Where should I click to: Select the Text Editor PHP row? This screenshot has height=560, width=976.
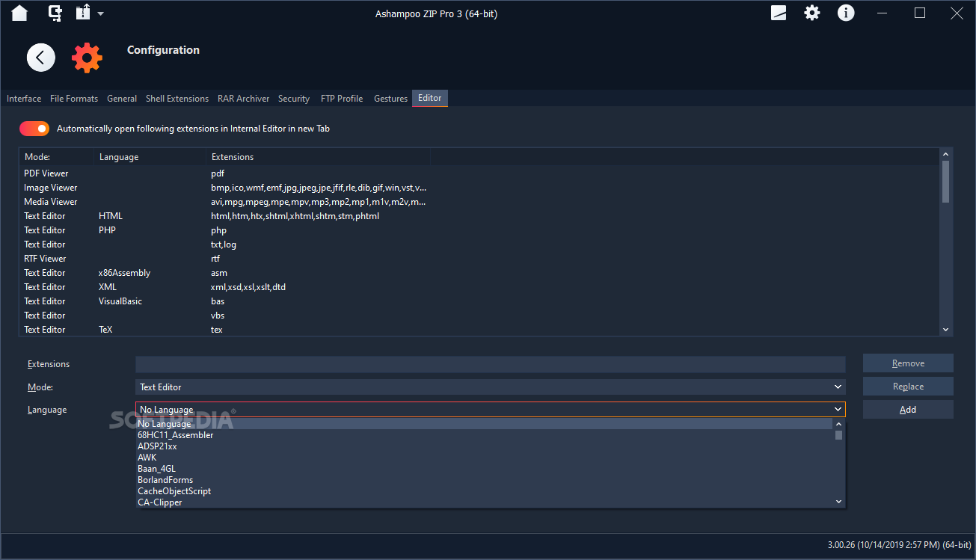point(479,230)
